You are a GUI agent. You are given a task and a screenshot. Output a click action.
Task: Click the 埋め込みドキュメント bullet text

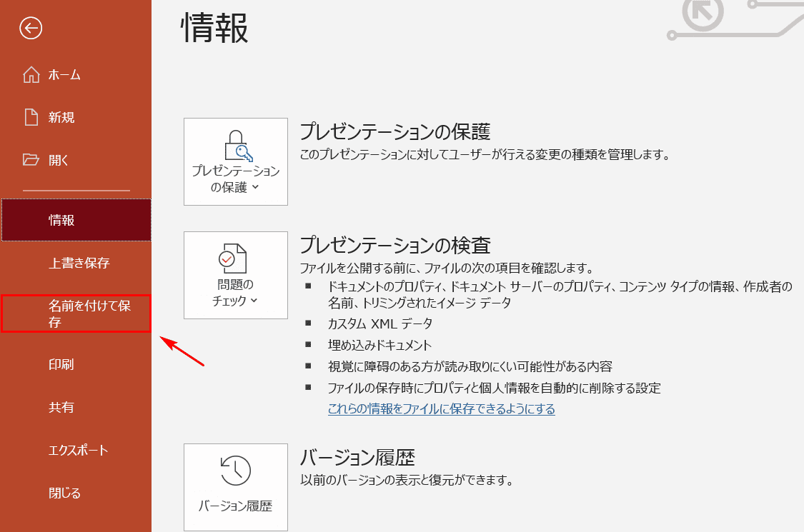380,346
